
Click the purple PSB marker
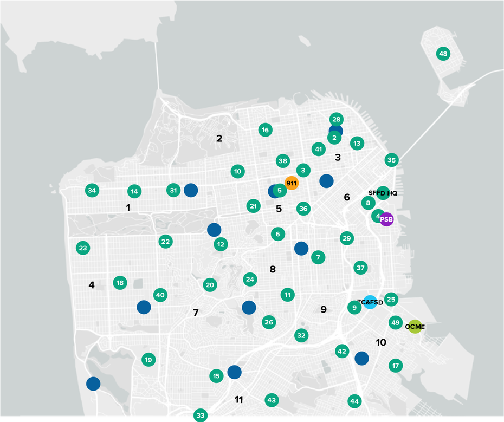pyautogui.click(x=386, y=219)
